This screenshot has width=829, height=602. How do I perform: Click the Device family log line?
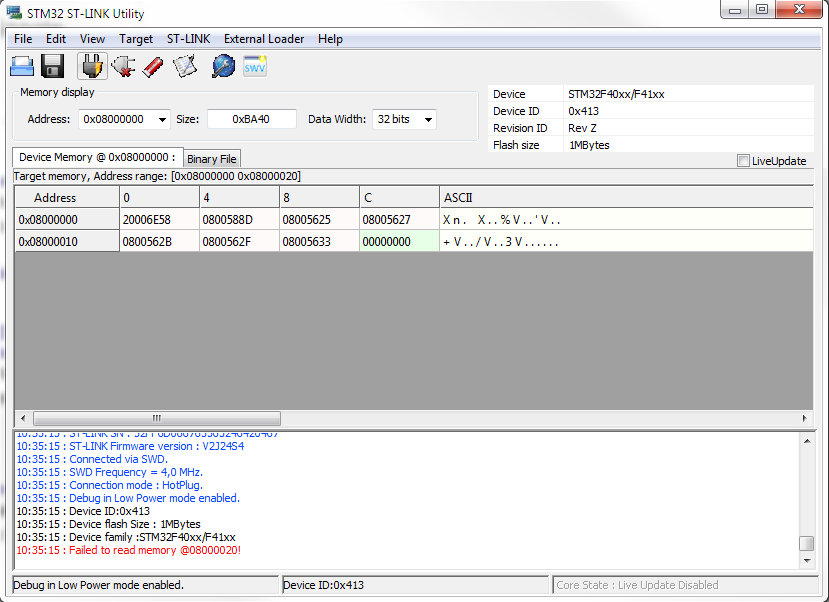coord(126,537)
